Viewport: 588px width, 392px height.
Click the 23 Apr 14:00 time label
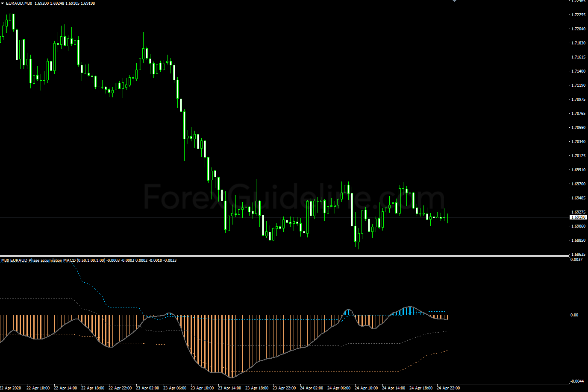point(229,388)
